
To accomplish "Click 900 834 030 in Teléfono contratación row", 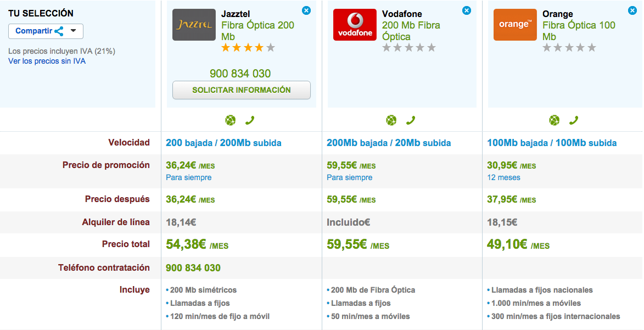I will (x=193, y=268).
